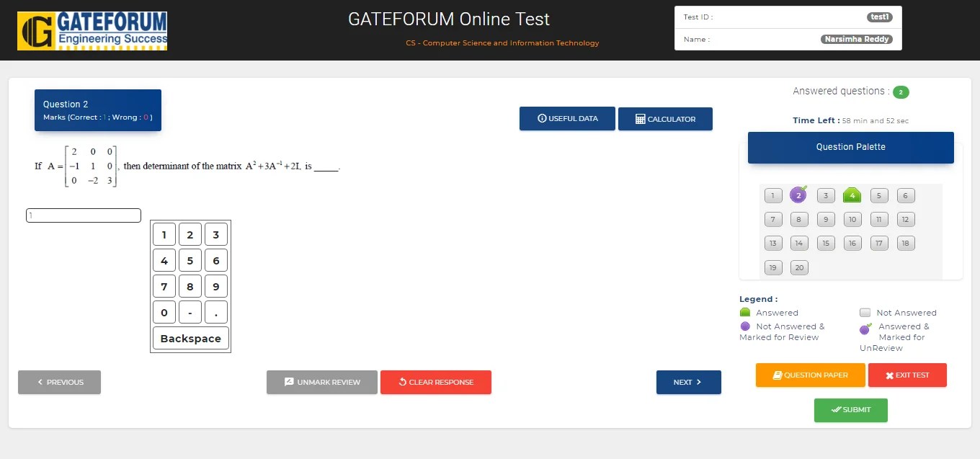Viewport: 980px width, 459px height.
Task: Unmark review using the flag button
Action: [x=321, y=382]
